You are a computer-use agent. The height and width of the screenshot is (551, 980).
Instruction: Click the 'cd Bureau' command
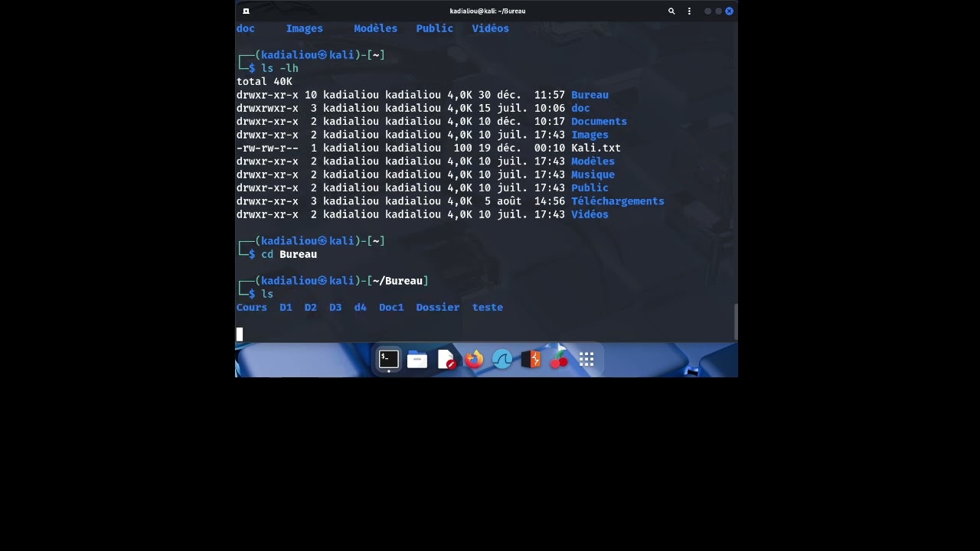pyautogui.click(x=289, y=254)
